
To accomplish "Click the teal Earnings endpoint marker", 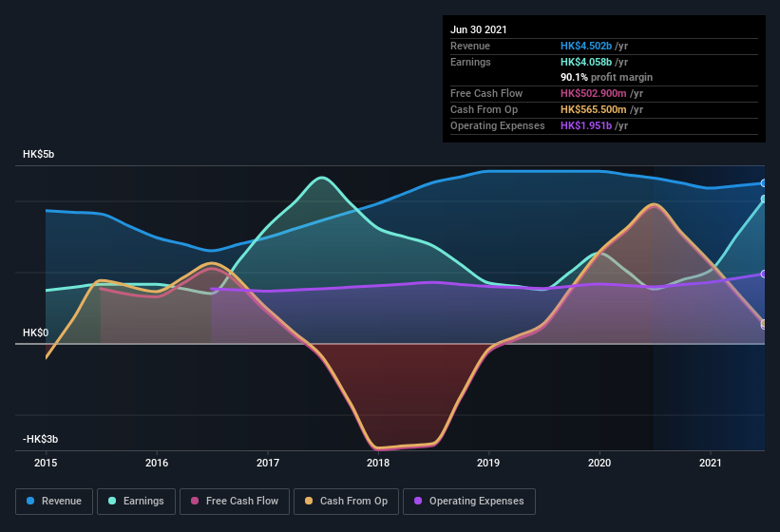I will click(764, 199).
